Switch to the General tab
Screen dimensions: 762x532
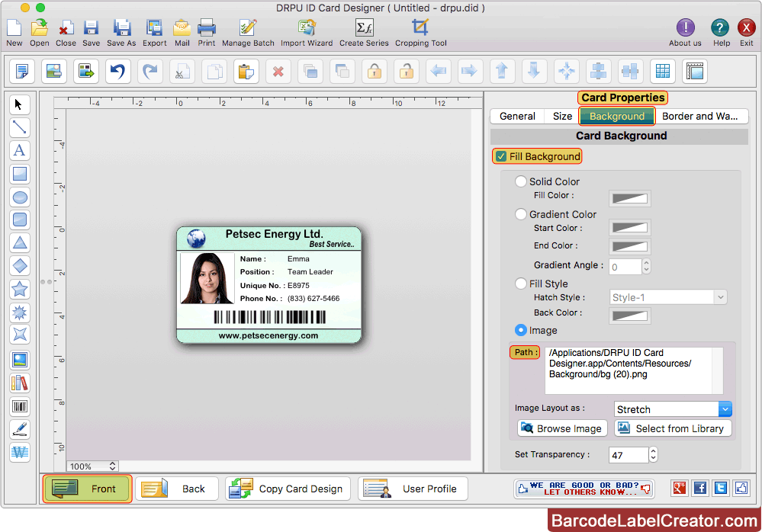[x=517, y=117]
